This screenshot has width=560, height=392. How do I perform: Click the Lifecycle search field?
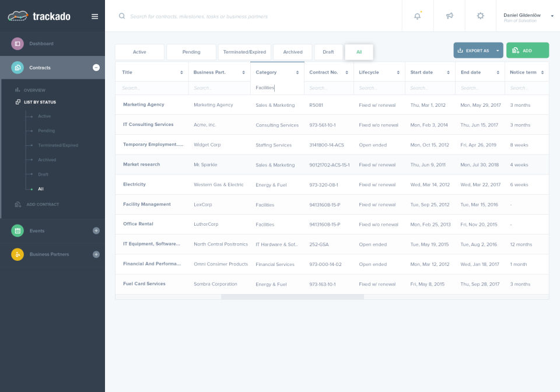point(379,88)
